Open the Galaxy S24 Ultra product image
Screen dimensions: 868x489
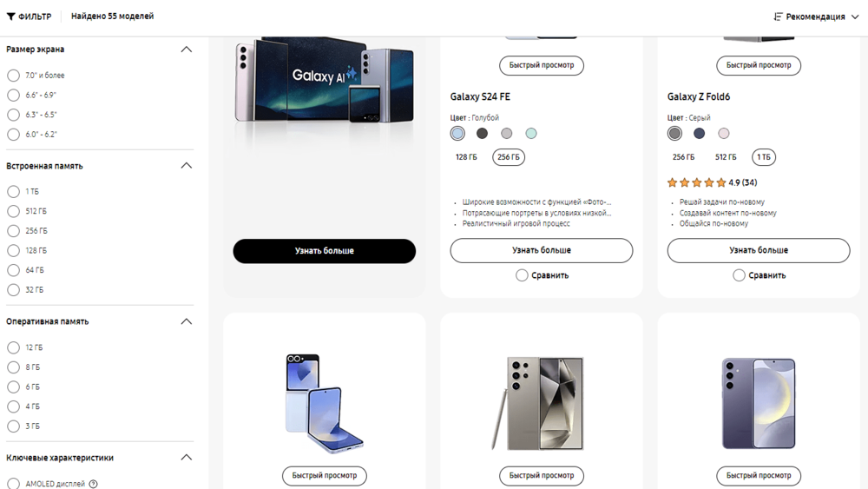pos(537,404)
